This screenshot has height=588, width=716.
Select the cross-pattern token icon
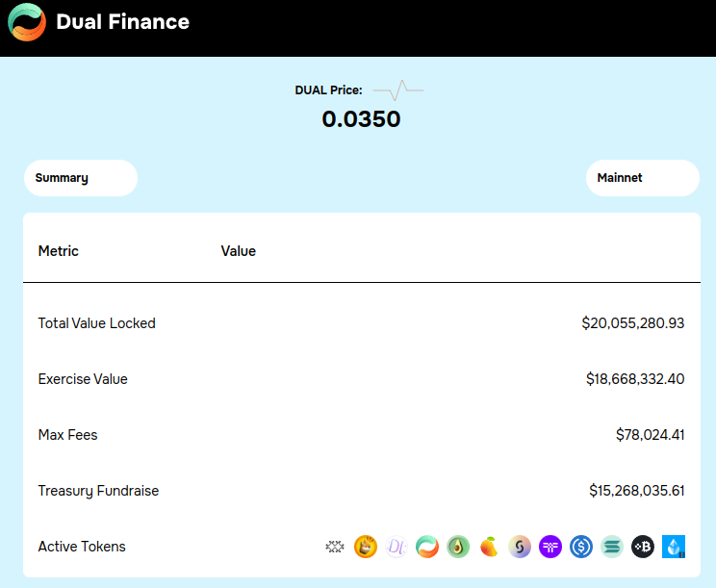click(x=335, y=547)
